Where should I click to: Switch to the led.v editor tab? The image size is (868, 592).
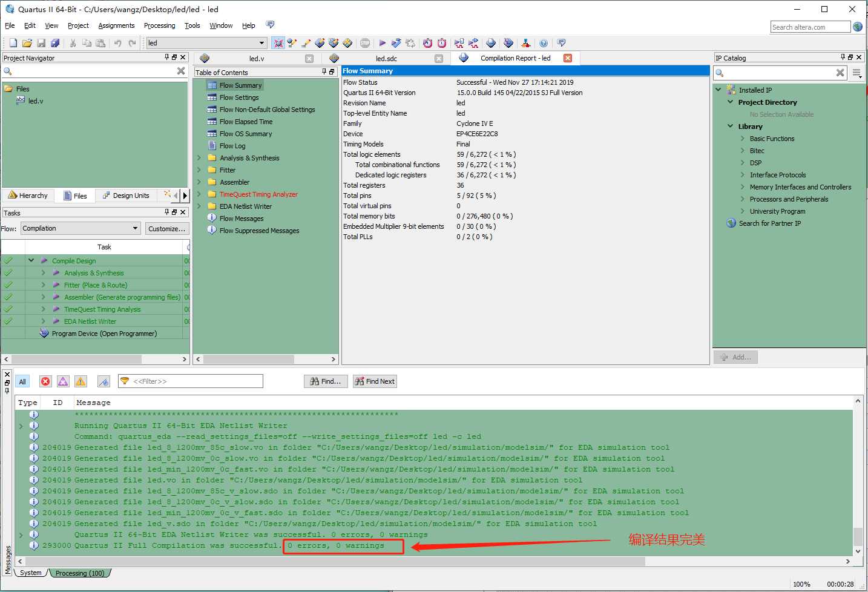coord(257,59)
